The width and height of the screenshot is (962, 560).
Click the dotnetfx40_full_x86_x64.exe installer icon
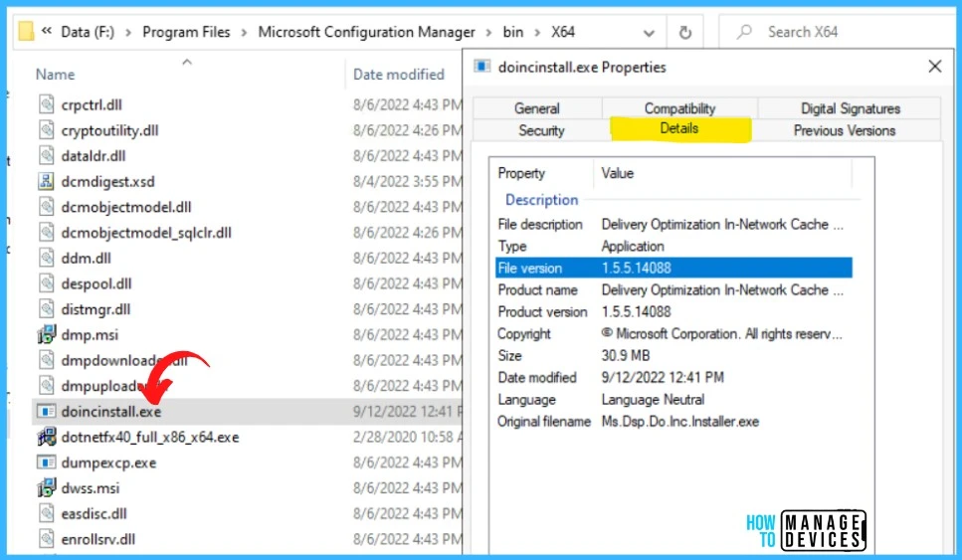[47, 438]
